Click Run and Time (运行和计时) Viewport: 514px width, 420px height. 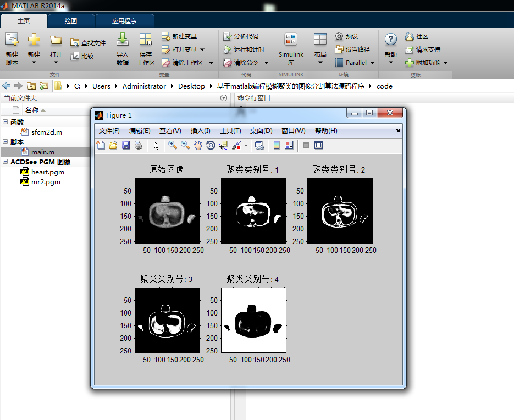[x=244, y=49]
